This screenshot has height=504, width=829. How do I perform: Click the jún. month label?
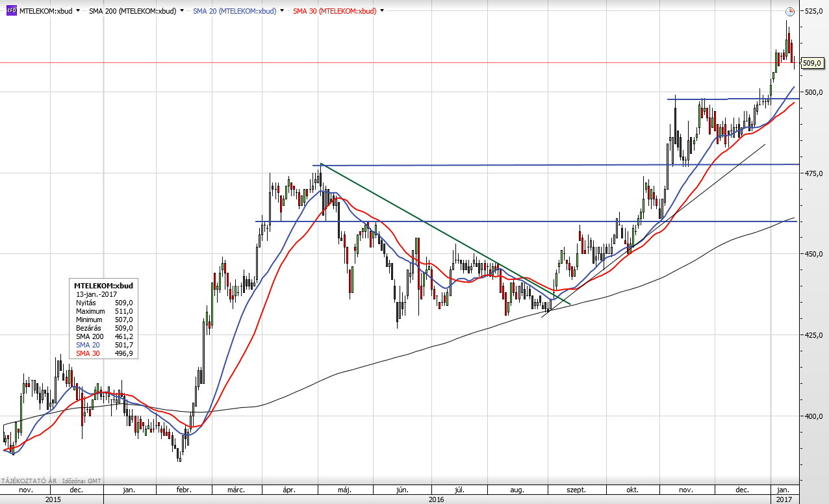point(404,490)
